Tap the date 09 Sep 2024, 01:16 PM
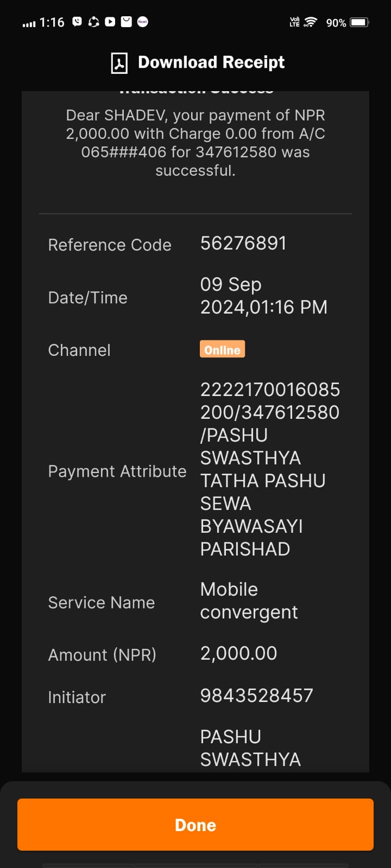 pyautogui.click(x=264, y=296)
